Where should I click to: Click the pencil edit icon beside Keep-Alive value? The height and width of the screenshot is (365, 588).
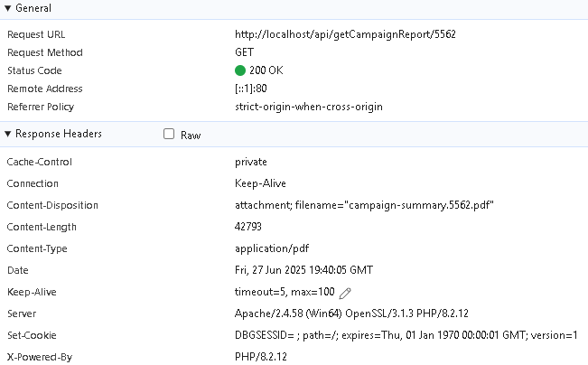(x=345, y=294)
